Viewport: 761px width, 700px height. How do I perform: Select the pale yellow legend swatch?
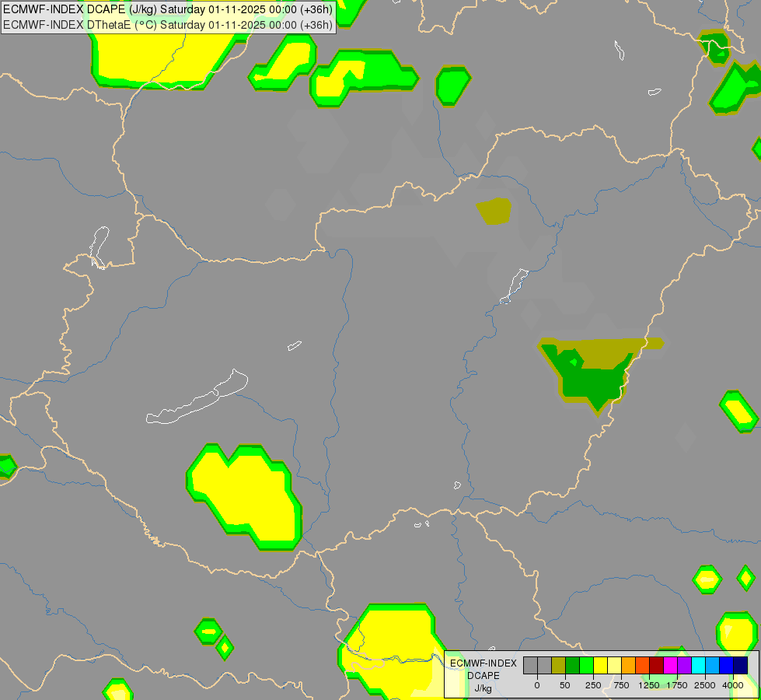[x=614, y=665]
